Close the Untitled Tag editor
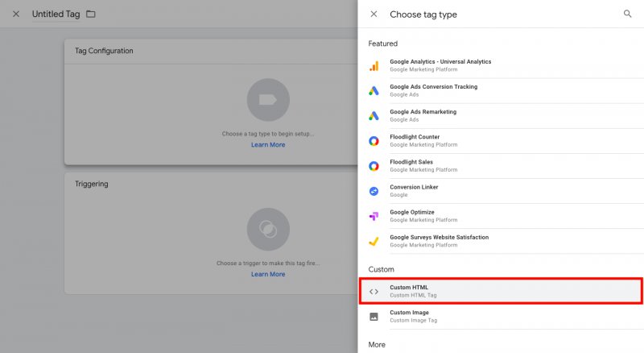 tap(16, 14)
